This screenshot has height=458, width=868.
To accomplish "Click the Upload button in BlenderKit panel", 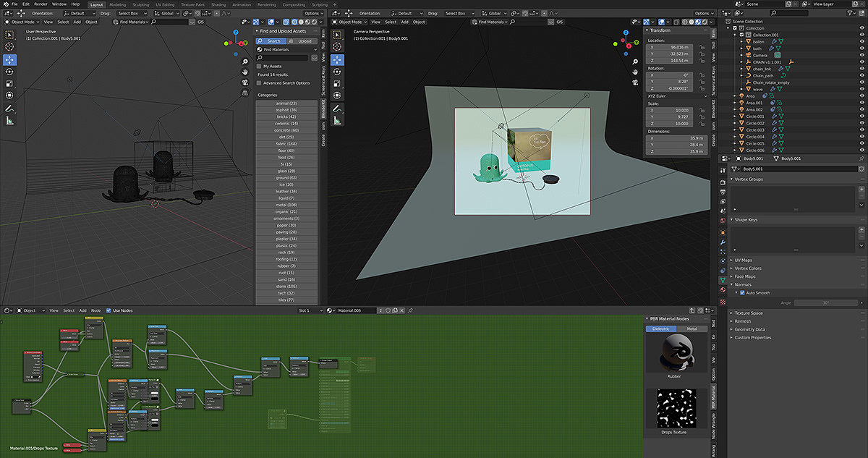I will [x=305, y=41].
